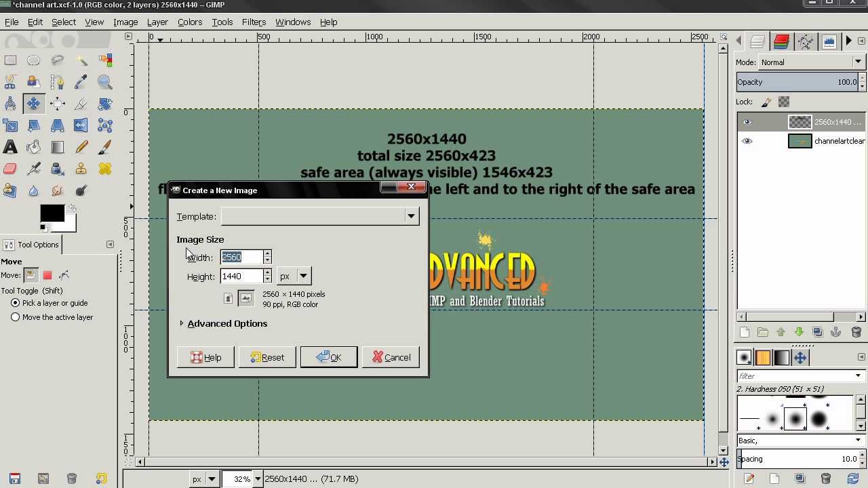This screenshot has width=868, height=488.
Task: Select the Ellipse Select tool
Action: pos(33,60)
